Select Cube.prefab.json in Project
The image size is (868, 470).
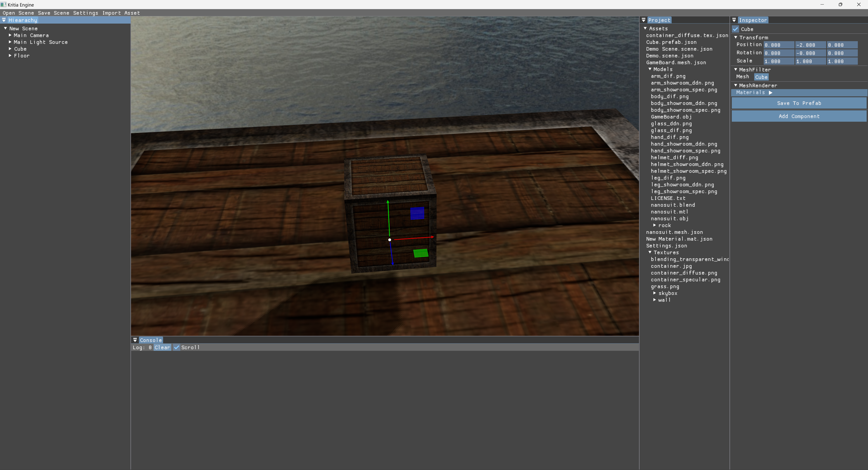point(671,42)
